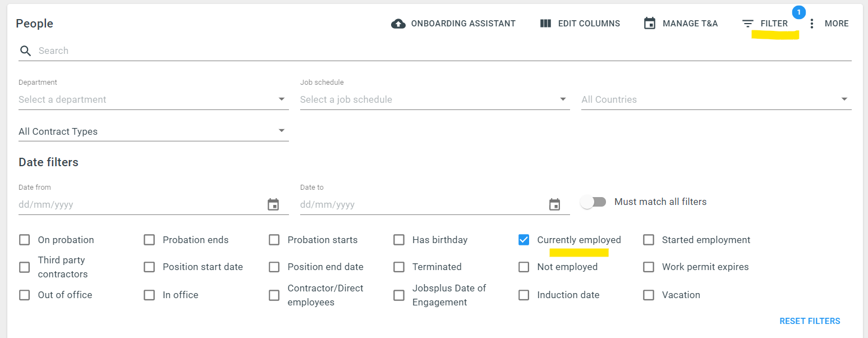Enable the Started employment checkbox
The image size is (868, 338).
pos(649,240)
